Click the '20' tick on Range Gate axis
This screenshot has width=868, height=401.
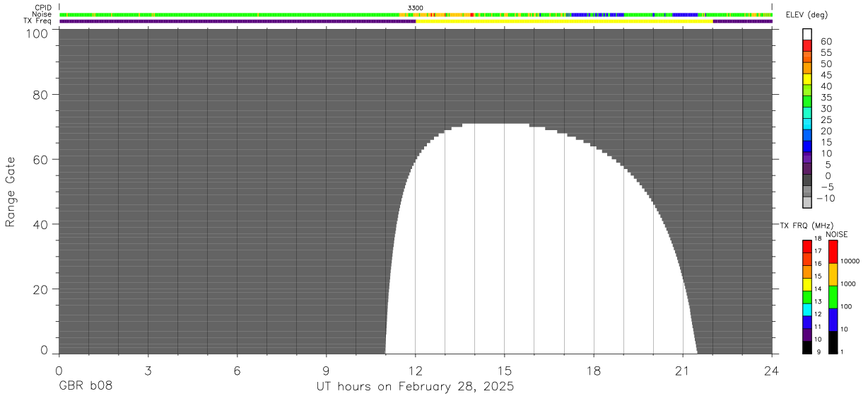click(x=41, y=289)
